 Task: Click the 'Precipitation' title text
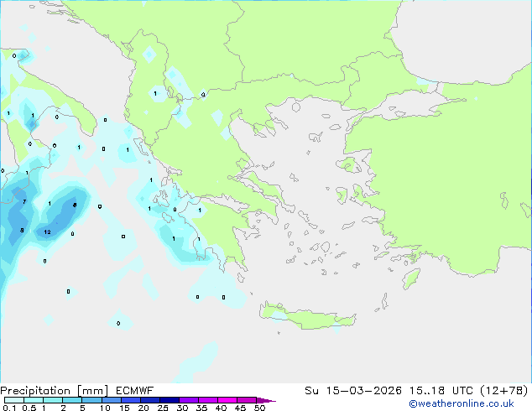click(35, 391)
